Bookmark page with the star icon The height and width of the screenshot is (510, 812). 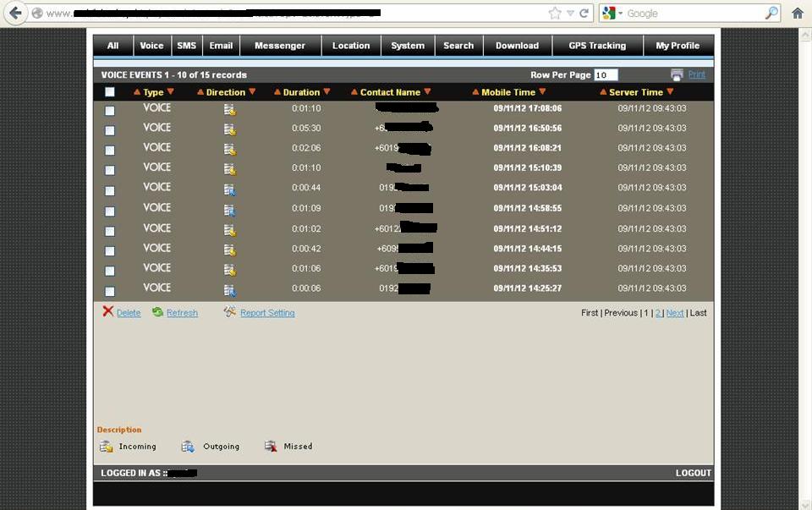pyautogui.click(x=554, y=14)
